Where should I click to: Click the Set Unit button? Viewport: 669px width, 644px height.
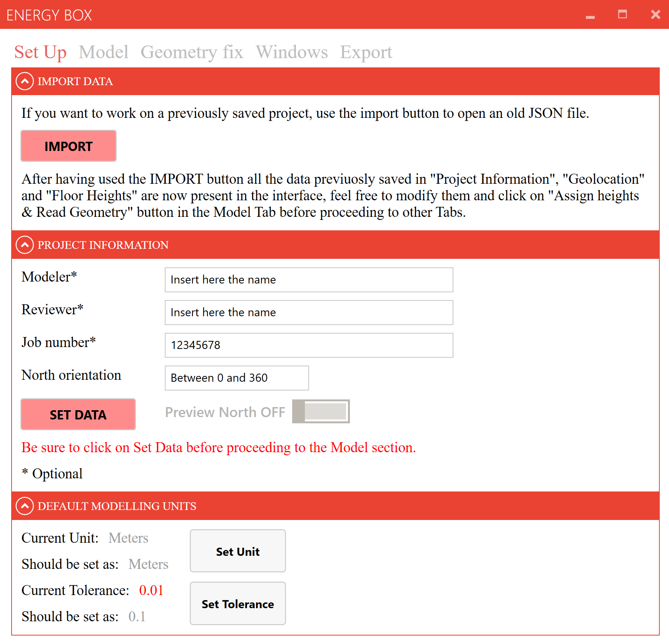237,551
